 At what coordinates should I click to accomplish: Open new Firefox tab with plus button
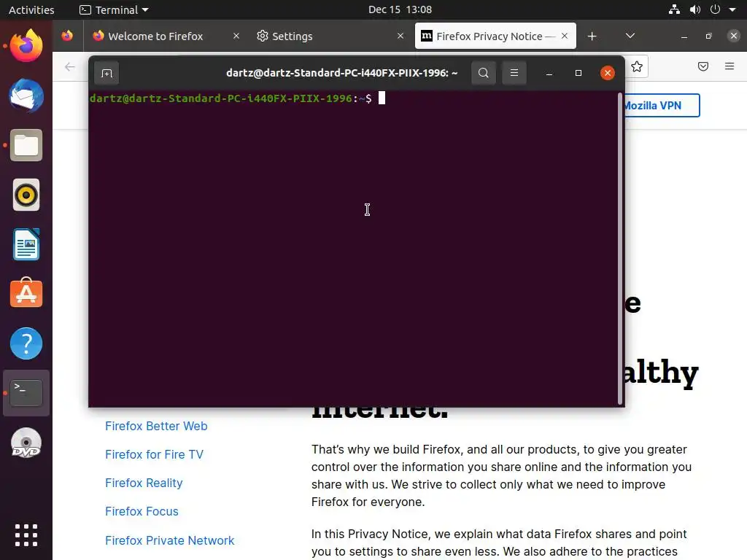tap(592, 36)
